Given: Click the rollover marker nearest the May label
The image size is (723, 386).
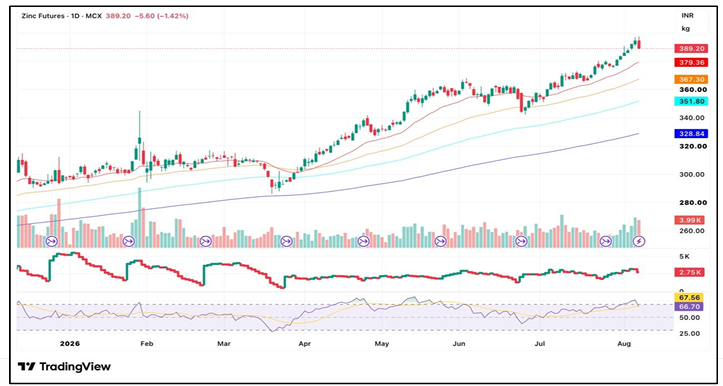Looking at the screenshot, I should pos(363,241).
